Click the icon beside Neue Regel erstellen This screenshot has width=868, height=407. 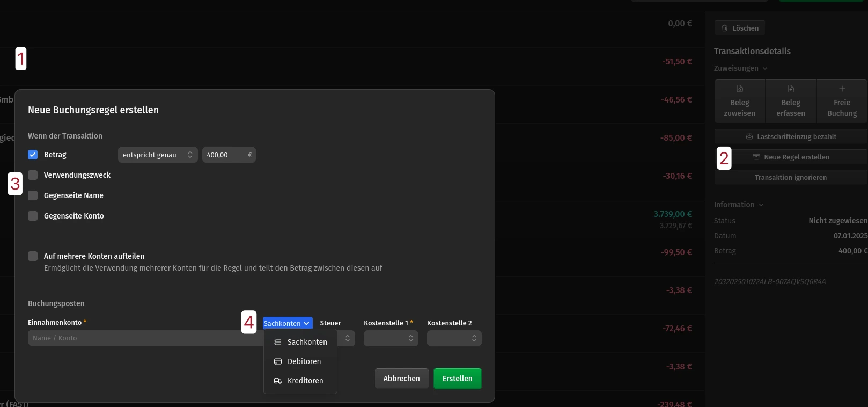[756, 157]
